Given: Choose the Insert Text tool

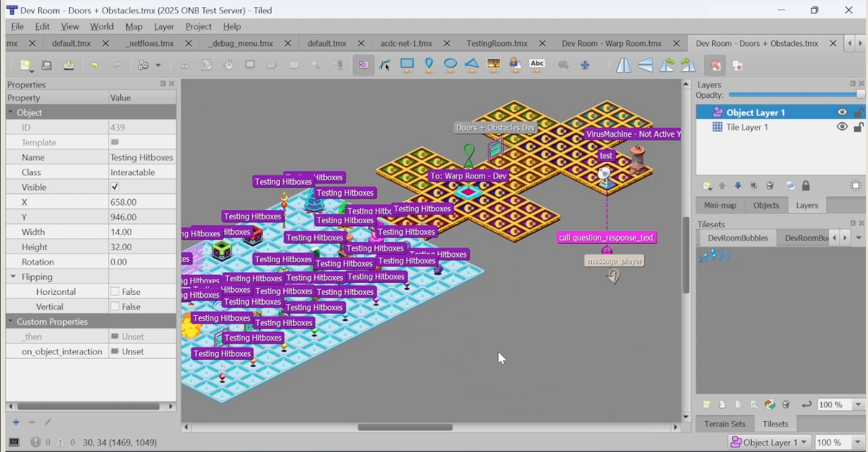Looking at the screenshot, I should point(537,65).
